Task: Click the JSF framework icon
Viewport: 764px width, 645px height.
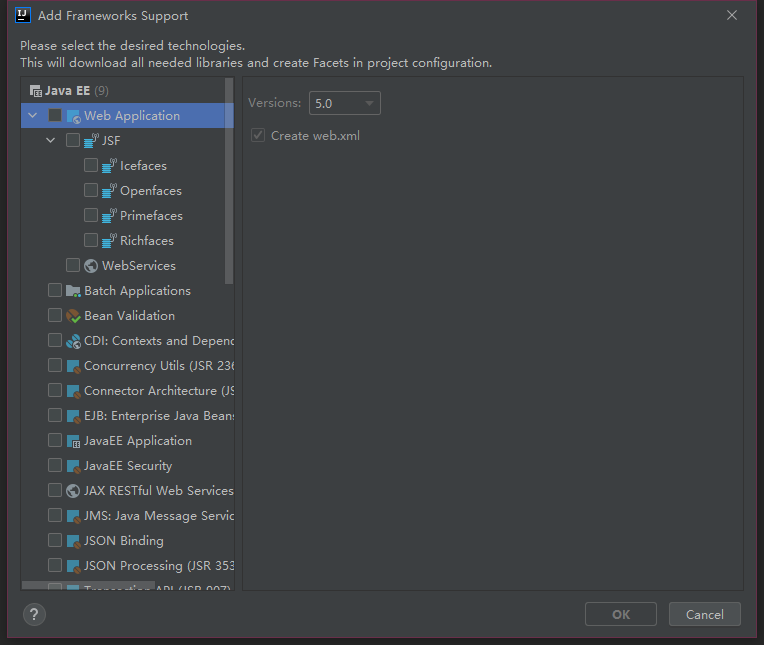Action: point(91,141)
